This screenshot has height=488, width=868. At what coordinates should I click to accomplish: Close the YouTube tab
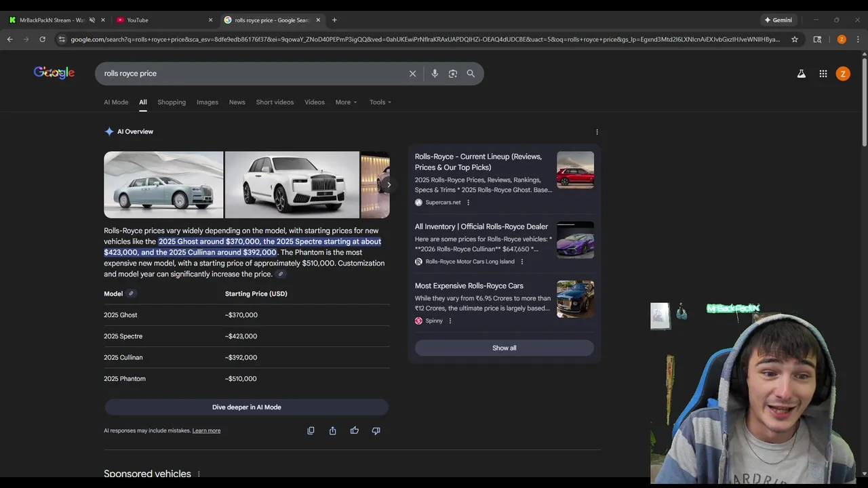[x=210, y=20]
